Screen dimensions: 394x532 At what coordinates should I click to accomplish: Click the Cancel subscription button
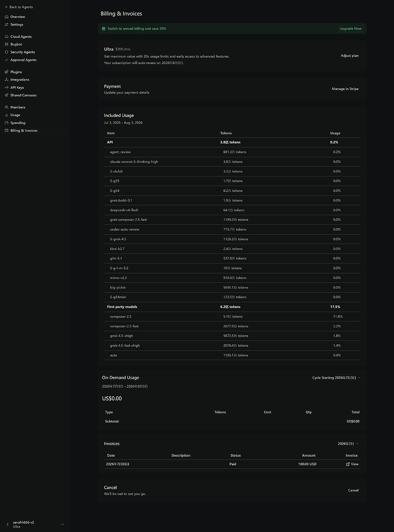click(x=354, y=490)
